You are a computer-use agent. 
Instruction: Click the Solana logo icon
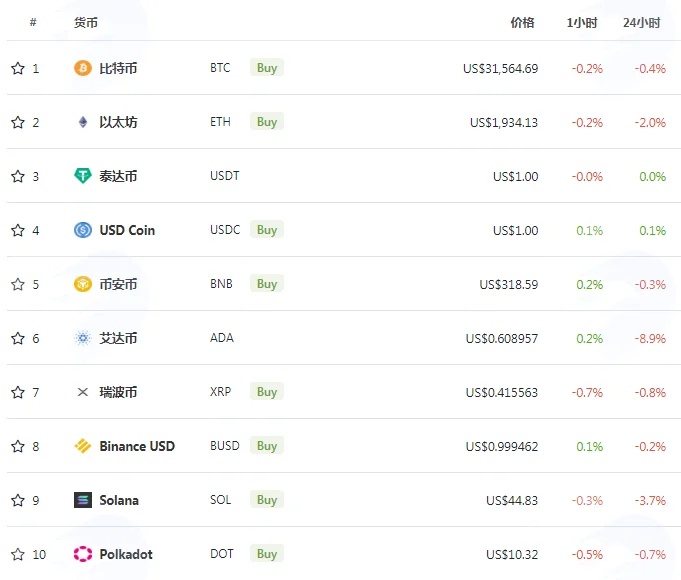[83, 500]
